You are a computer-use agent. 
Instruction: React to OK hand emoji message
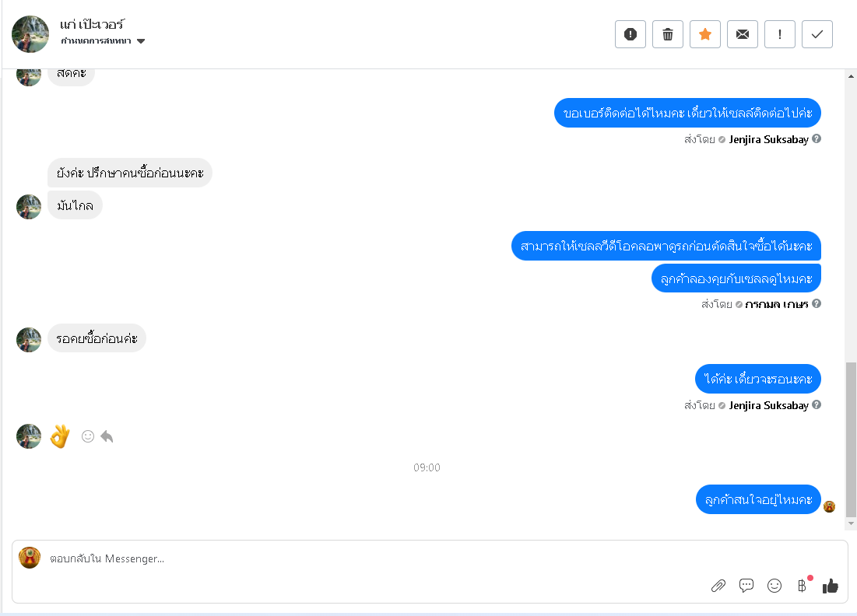click(x=87, y=436)
